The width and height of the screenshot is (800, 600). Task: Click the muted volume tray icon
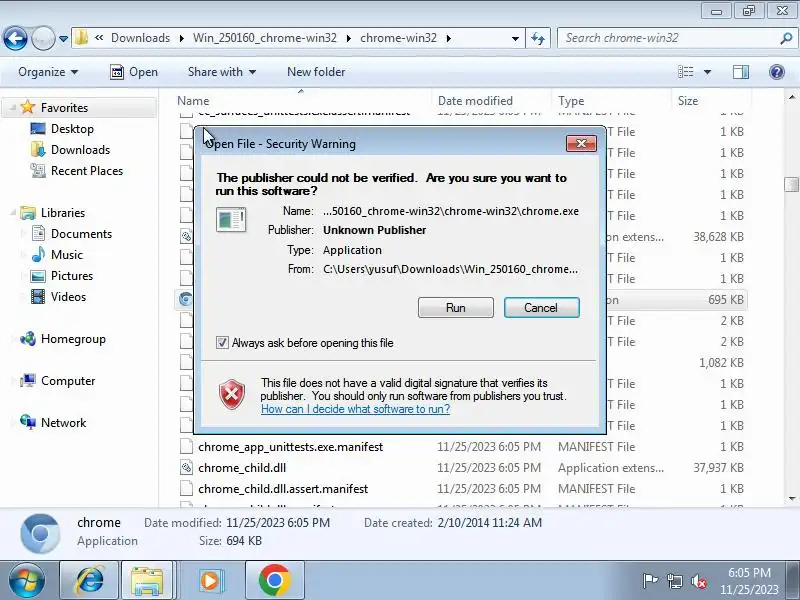pos(698,581)
